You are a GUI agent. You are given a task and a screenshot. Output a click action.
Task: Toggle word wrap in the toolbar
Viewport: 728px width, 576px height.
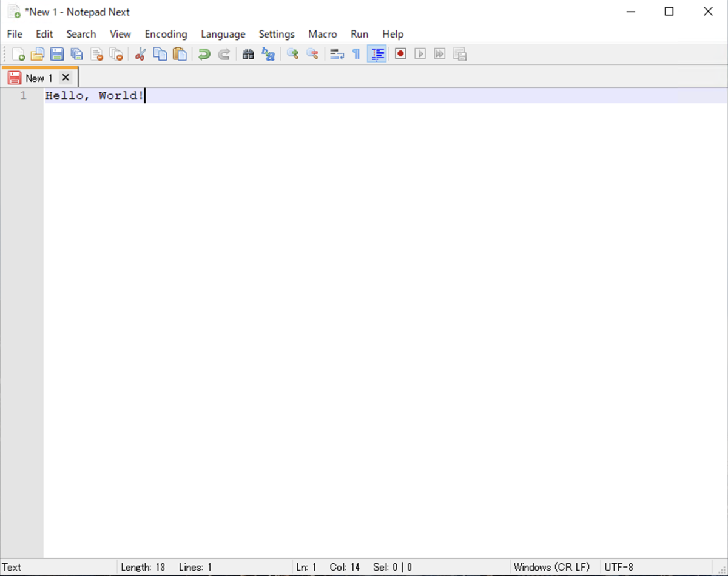point(337,53)
